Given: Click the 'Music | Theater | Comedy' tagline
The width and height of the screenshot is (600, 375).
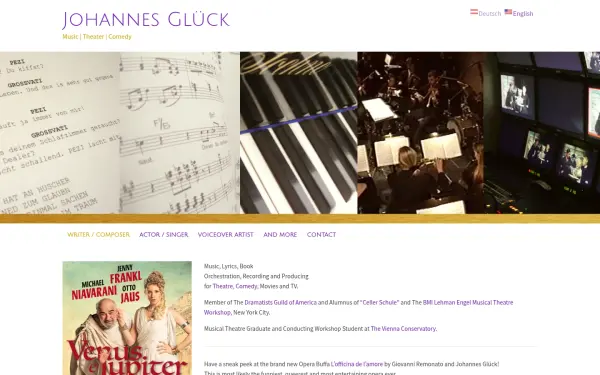Looking at the screenshot, I should (x=97, y=37).
